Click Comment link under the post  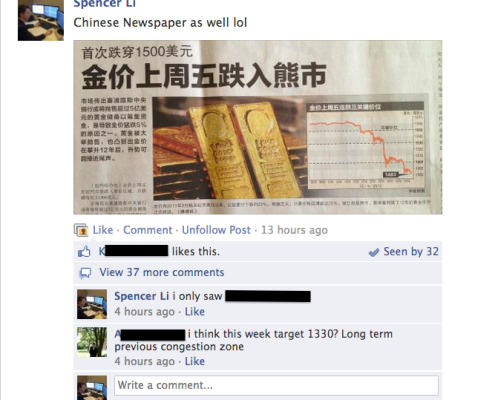(148, 230)
